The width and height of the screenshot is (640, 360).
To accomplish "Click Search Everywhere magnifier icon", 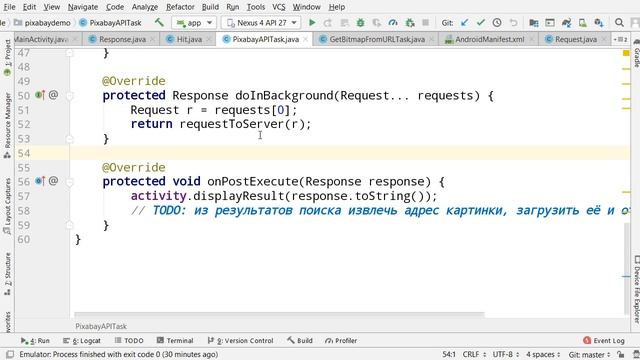I will 619,23.
